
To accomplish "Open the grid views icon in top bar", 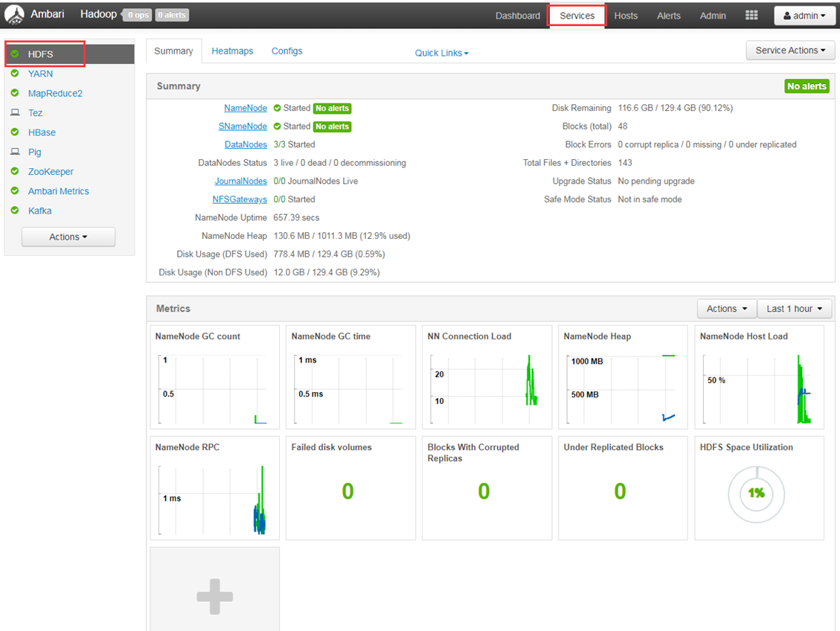I will tap(751, 15).
